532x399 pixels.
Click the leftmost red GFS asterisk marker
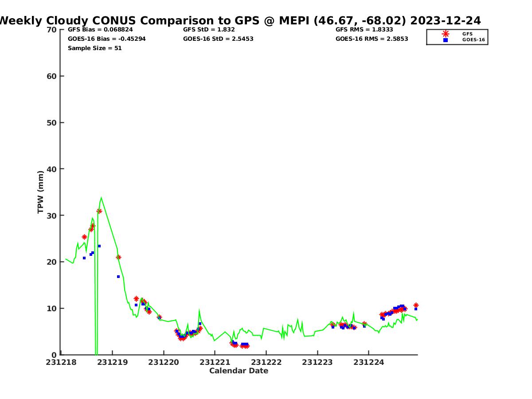click(84, 237)
